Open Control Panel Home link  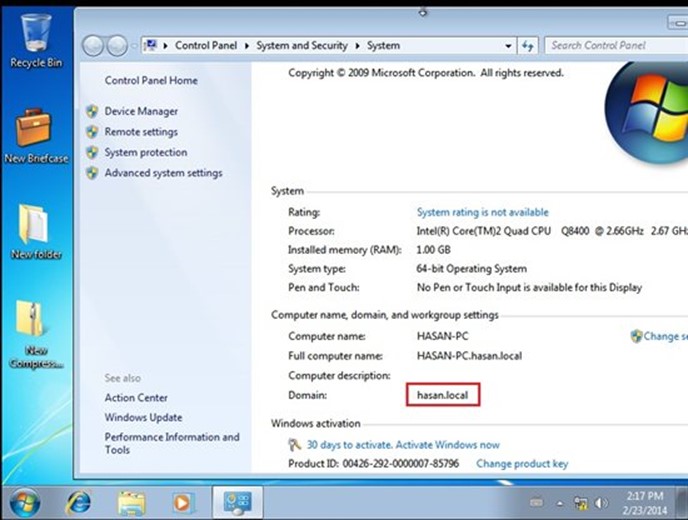151,80
